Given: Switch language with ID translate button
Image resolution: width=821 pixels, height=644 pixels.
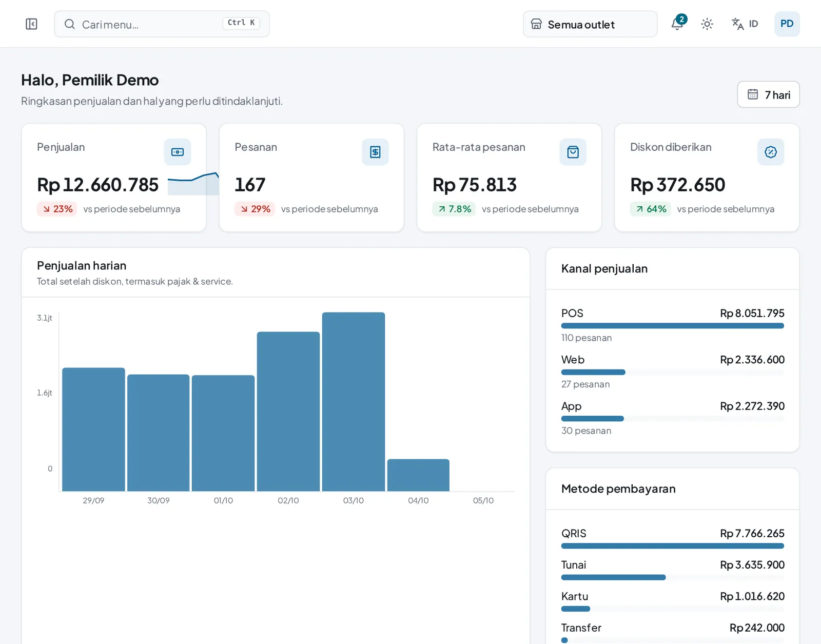Looking at the screenshot, I should point(745,24).
